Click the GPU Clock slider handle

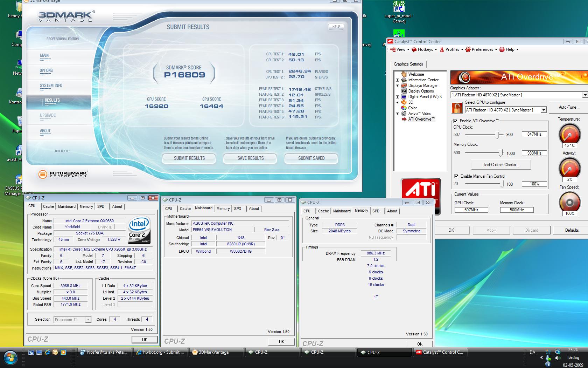[497, 135]
